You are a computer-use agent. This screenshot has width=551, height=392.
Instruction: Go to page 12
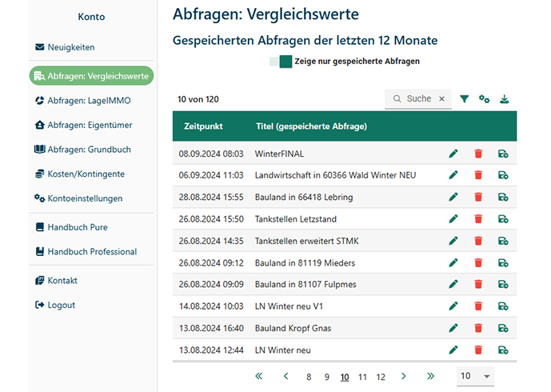tap(381, 377)
